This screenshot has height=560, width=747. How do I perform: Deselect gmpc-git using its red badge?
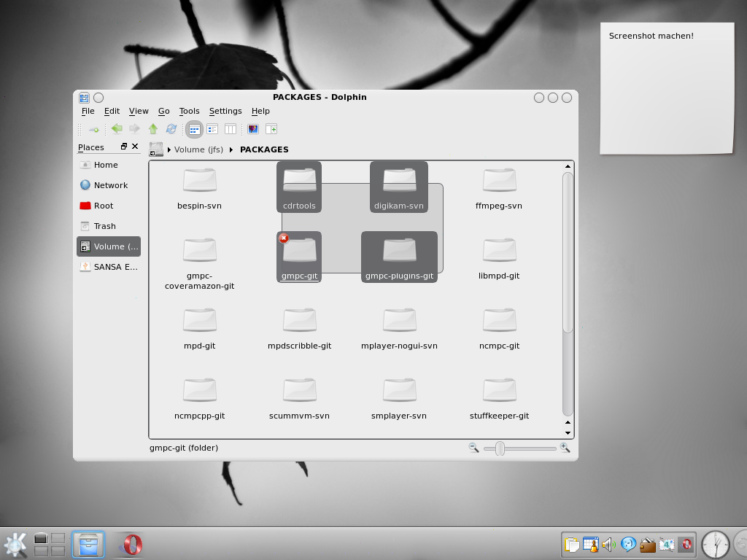click(x=284, y=238)
